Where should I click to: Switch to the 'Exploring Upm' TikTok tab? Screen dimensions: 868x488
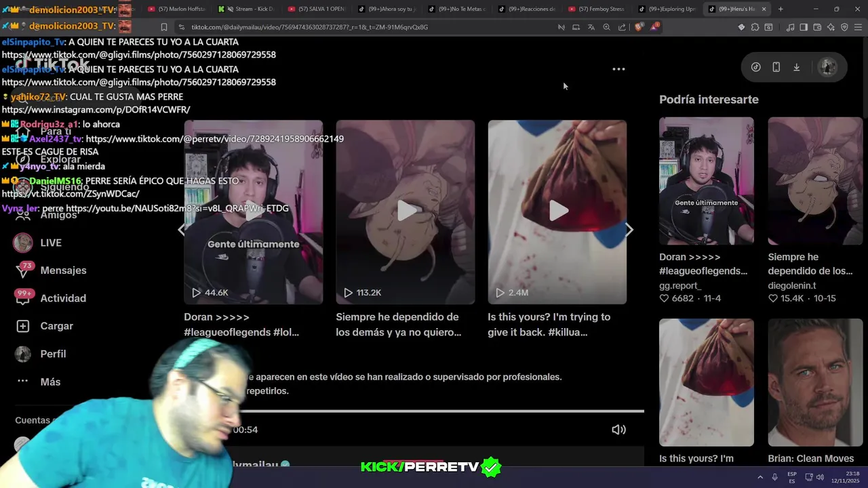click(667, 9)
